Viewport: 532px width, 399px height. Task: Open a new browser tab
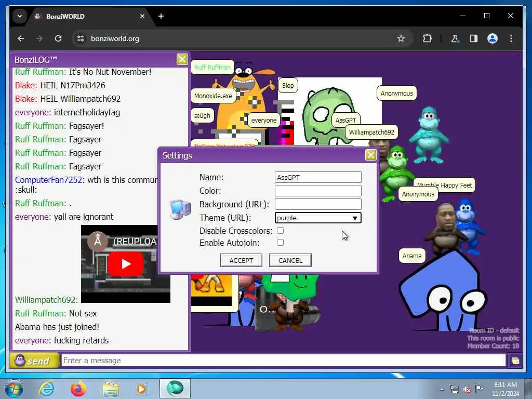[161, 16]
